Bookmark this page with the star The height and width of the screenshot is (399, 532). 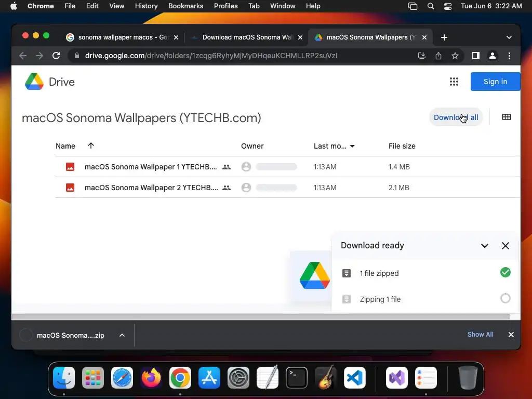(455, 56)
